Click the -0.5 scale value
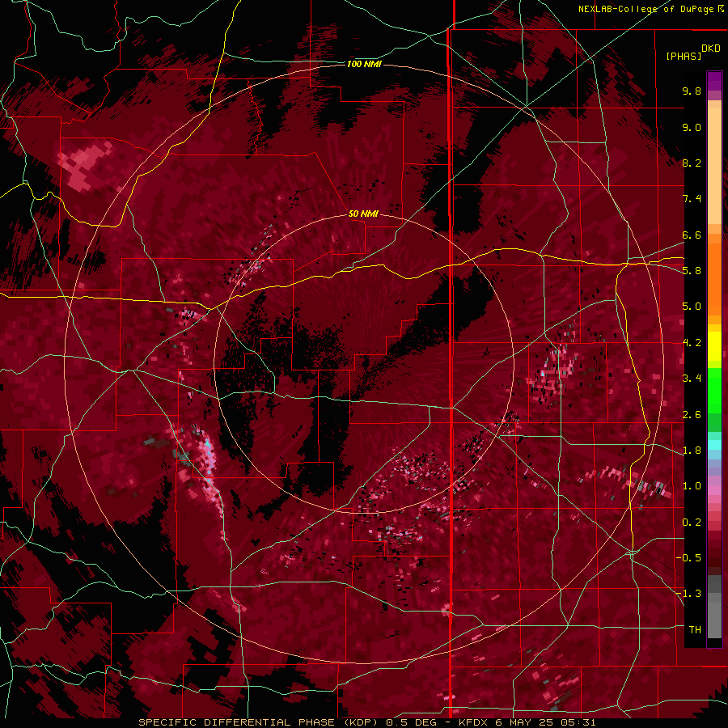 (688, 558)
